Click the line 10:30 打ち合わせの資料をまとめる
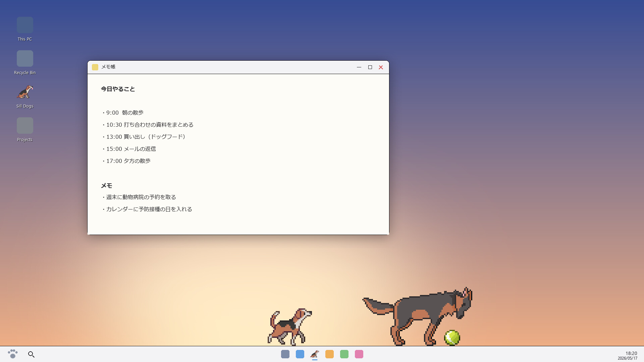The image size is (644, 362). [147, 125]
